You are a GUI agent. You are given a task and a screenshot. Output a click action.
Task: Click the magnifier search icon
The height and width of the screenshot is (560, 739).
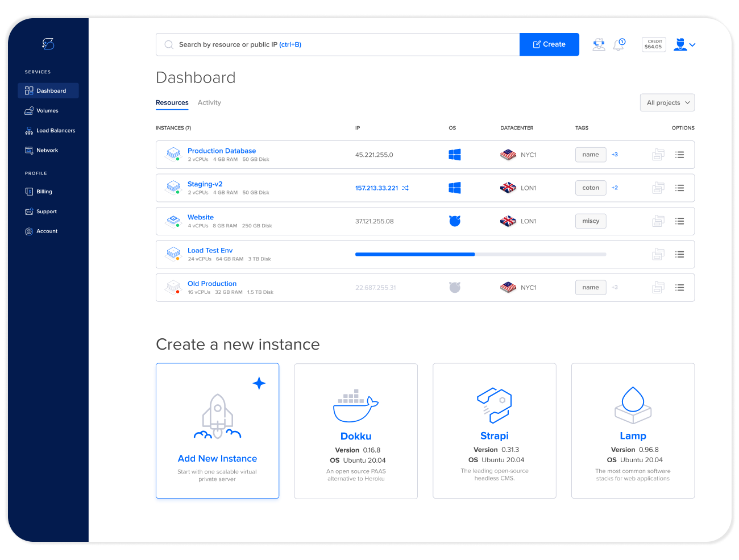(x=169, y=44)
